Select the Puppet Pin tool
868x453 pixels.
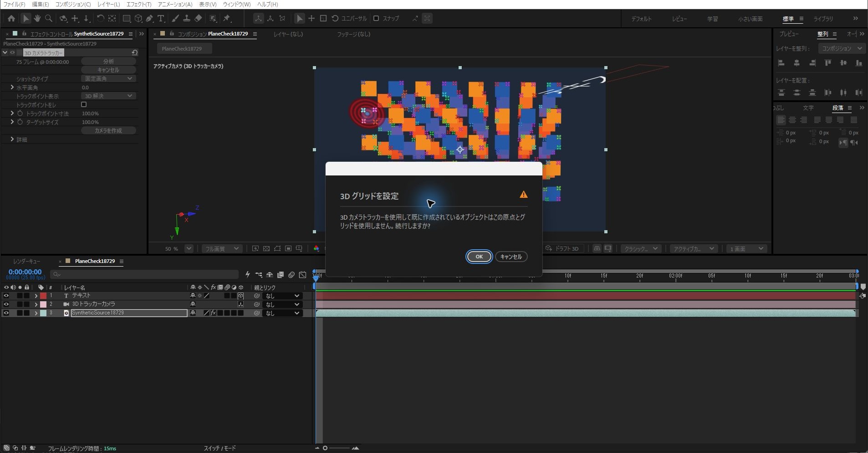(227, 19)
